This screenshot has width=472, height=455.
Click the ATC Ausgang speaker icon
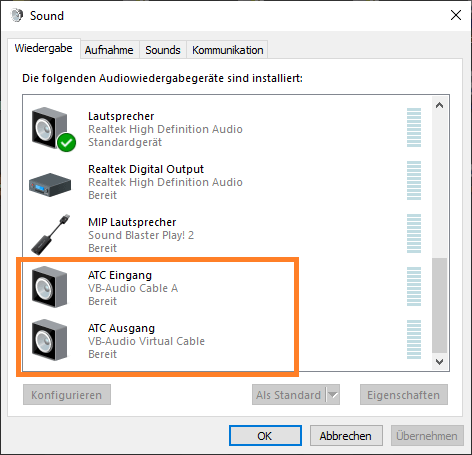tap(50, 340)
